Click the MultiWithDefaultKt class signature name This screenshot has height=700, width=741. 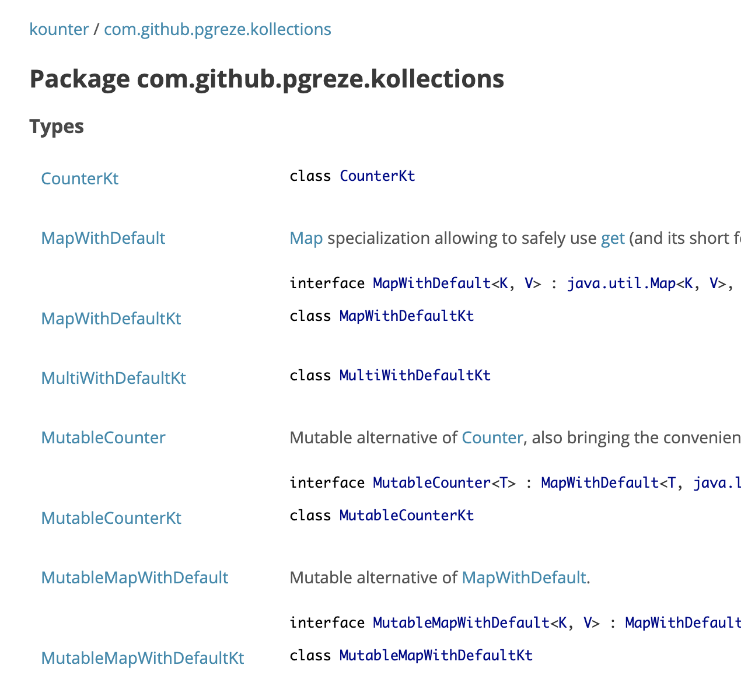415,375
